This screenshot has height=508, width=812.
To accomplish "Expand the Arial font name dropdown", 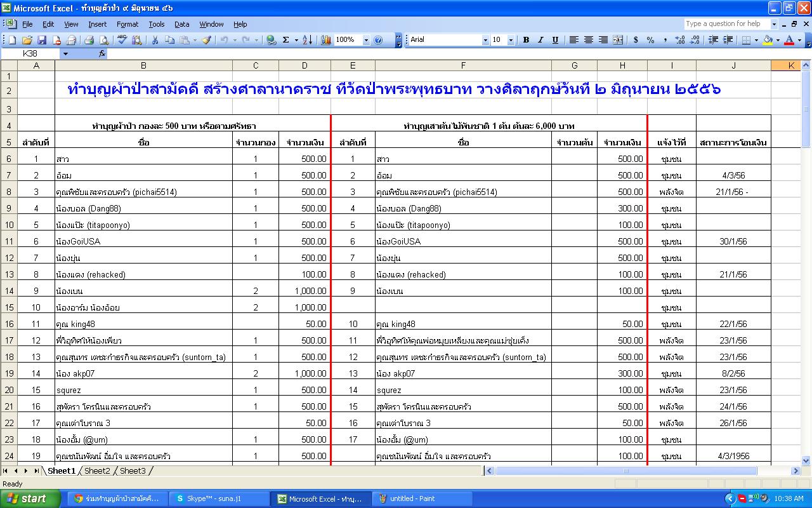I will pos(485,40).
